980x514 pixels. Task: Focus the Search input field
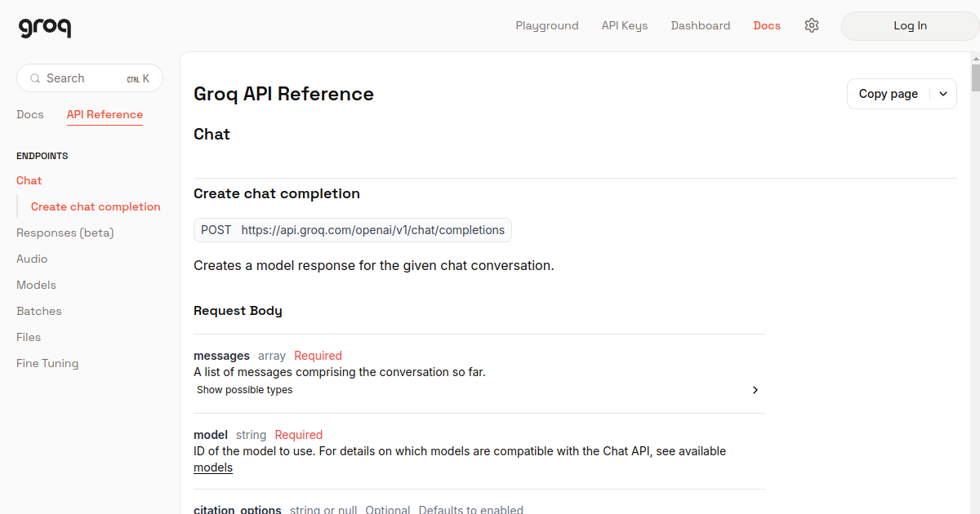click(90, 78)
